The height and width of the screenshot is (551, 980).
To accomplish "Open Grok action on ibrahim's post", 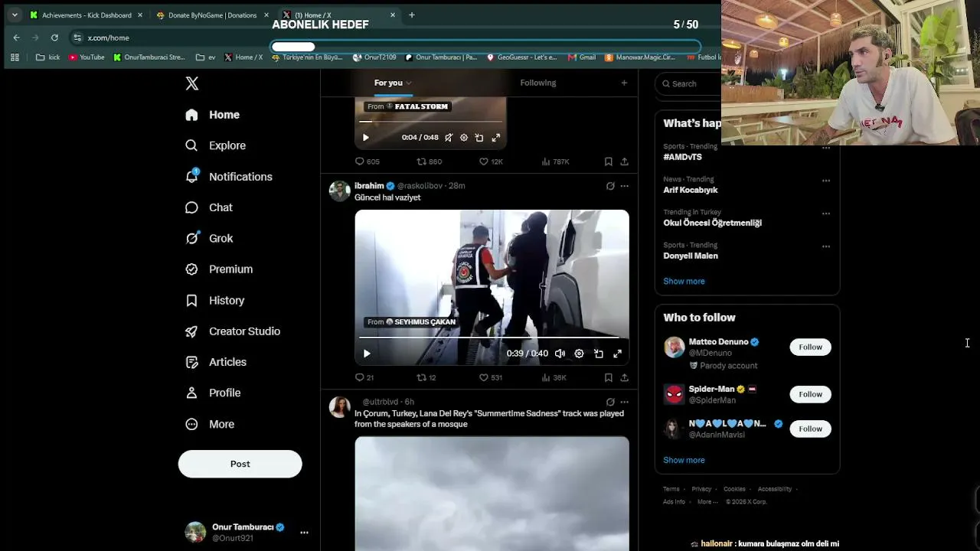I will click(610, 186).
